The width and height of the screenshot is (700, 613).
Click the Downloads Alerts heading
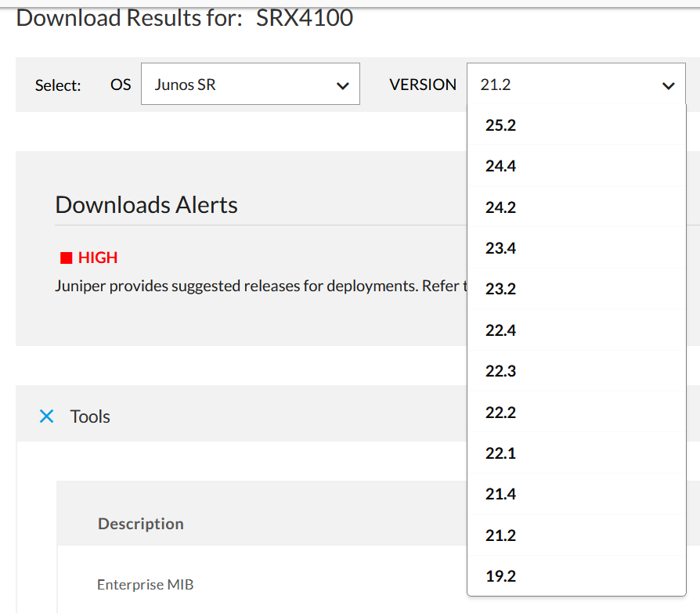146,205
